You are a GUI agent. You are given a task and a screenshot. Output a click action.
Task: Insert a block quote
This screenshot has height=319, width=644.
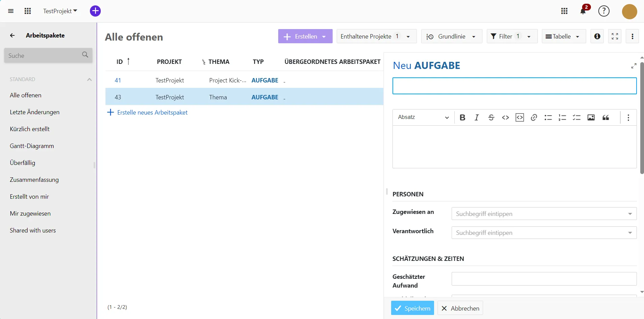click(x=606, y=117)
